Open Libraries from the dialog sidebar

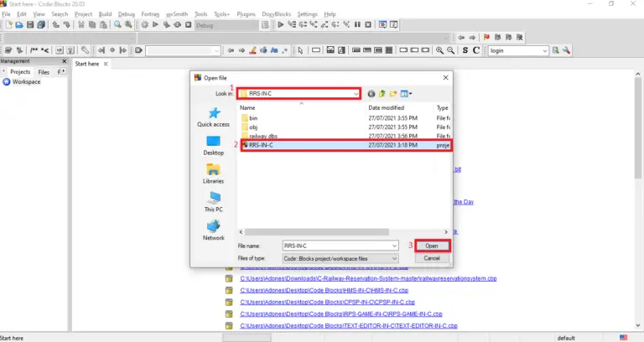pos(213,173)
